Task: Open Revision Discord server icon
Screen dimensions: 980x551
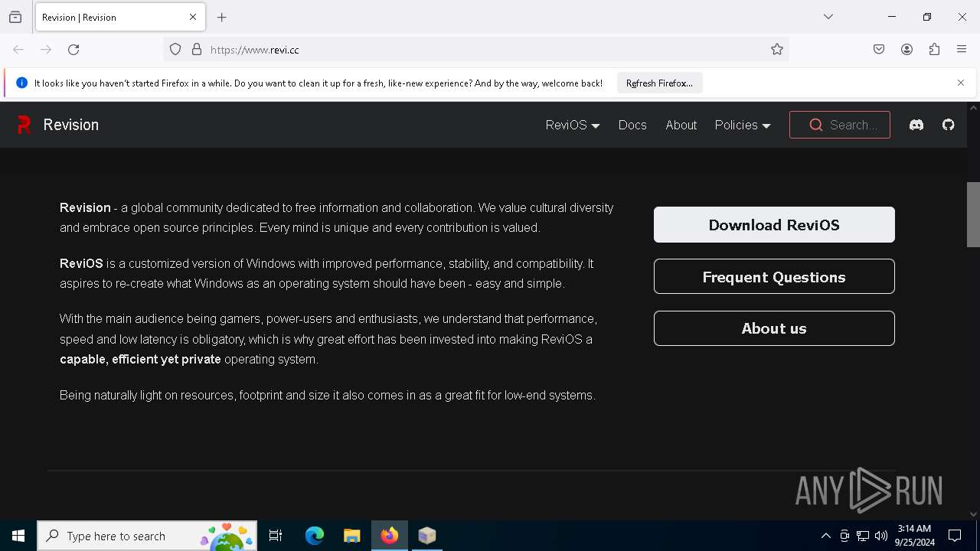Action: (x=916, y=125)
